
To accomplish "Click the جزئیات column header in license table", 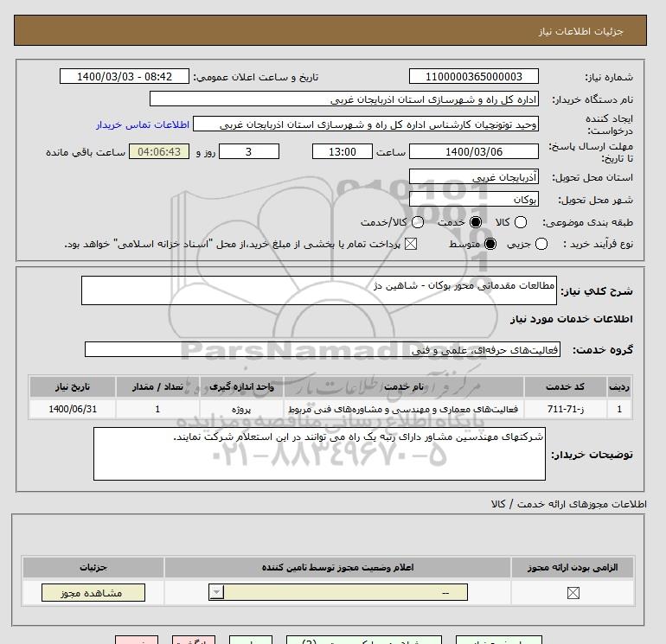I will click(93, 567).
